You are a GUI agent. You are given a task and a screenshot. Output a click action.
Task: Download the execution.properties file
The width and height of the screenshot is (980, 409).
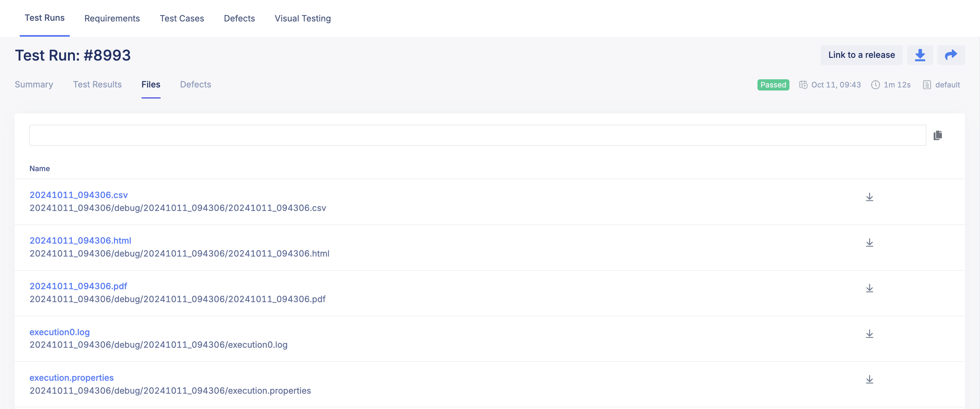[869, 380]
